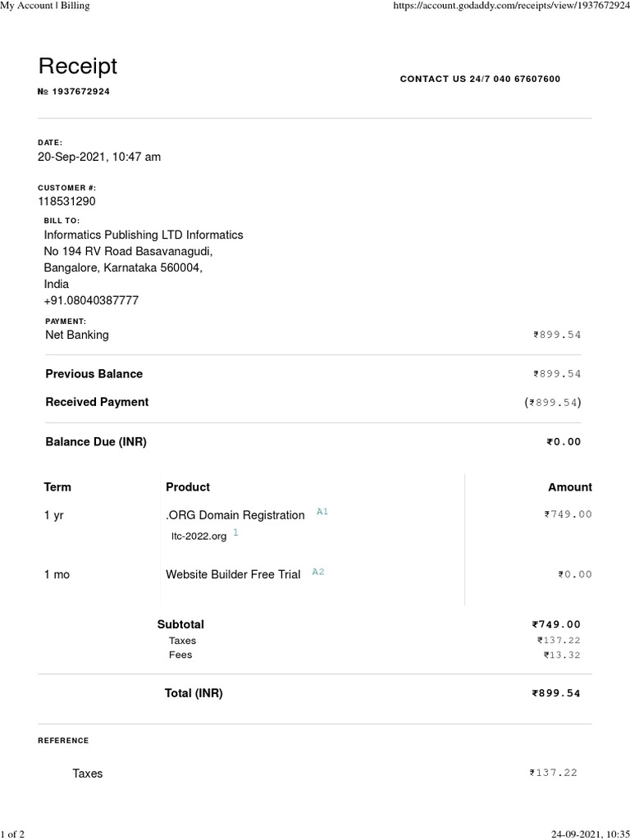Viewport: 630px width, 840px height.
Task: Click the customer number 118531290
Action: 72,201
